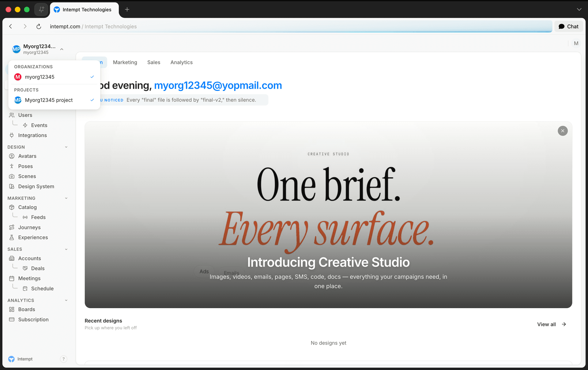
Task: Go back with the browser back arrow
Action: [11, 27]
